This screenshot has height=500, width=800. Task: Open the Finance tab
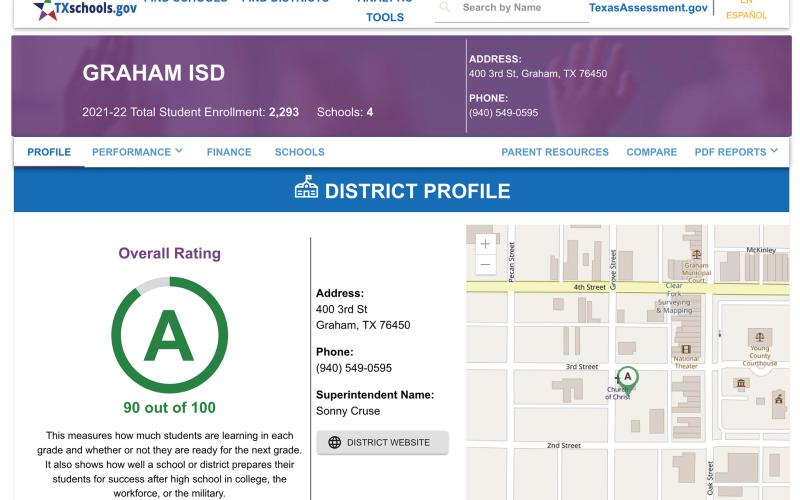pos(229,152)
